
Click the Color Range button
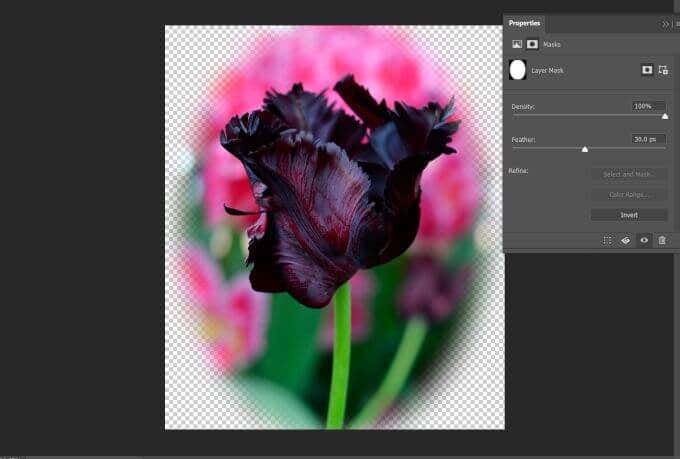coord(629,194)
